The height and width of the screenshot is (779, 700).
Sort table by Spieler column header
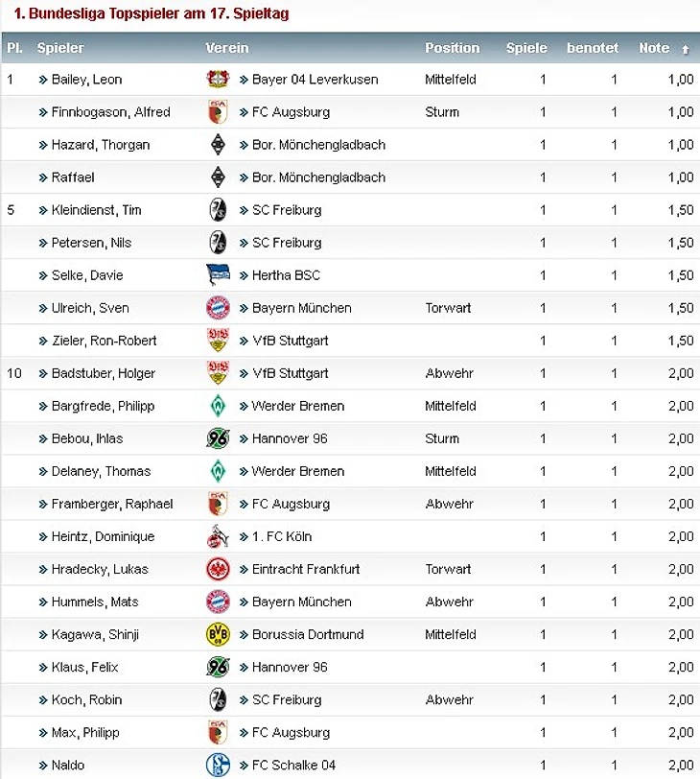click(x=60, y=48)
